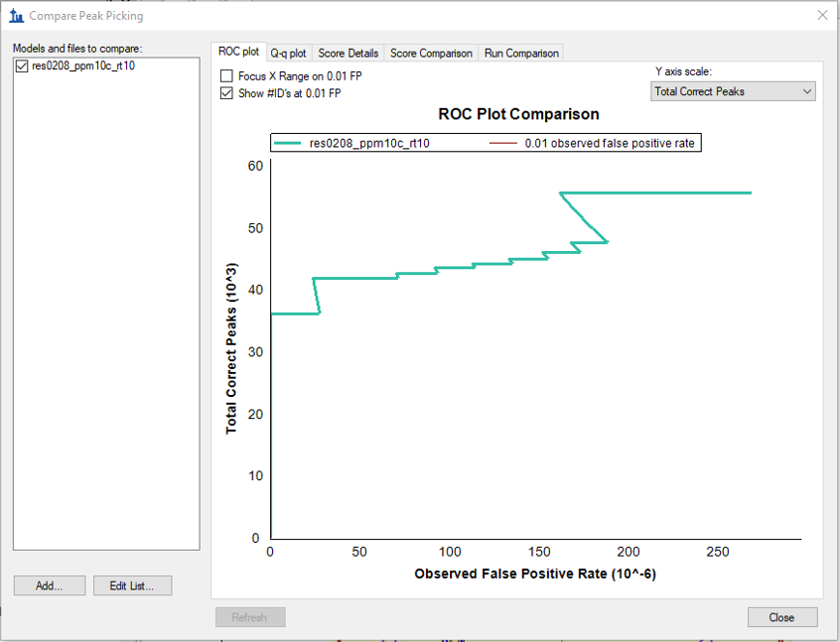Open the Q-q plot tab
The height and width of the screenshot is (642, 840).
point(288,54)
